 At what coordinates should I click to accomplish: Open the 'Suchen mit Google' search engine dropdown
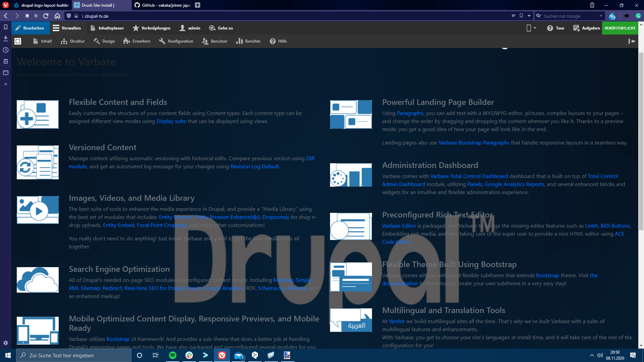coord(600,16)
